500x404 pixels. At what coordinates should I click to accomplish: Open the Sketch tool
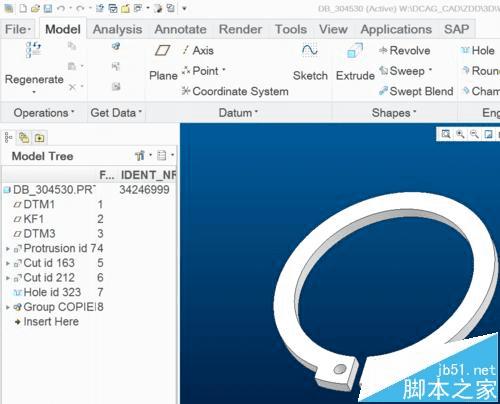[x=310, y=63]
